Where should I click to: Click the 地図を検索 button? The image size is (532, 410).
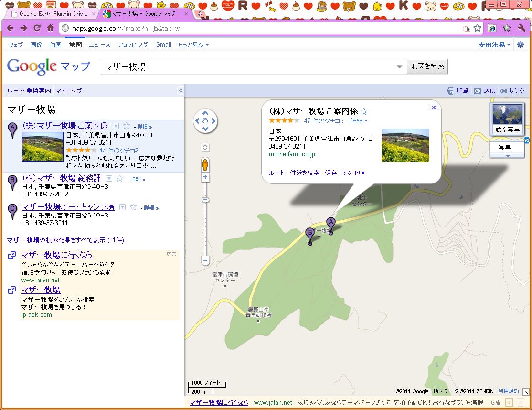(427, 66)
